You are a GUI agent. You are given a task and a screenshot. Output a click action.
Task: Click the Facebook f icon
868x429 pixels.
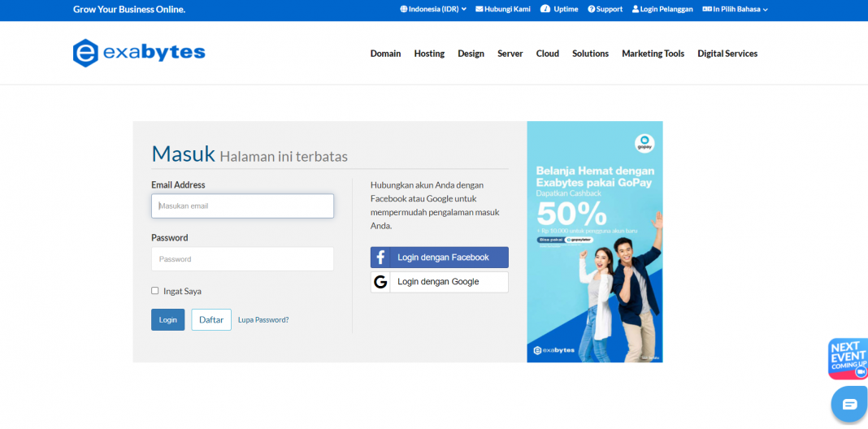pyautogui.click(x=380, y=258)
